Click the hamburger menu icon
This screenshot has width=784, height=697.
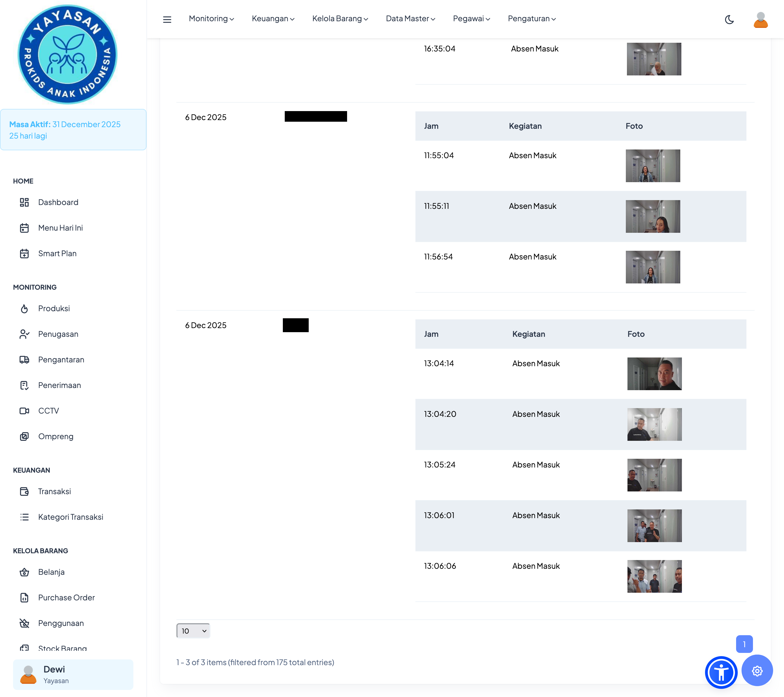[x=167, y=19]
